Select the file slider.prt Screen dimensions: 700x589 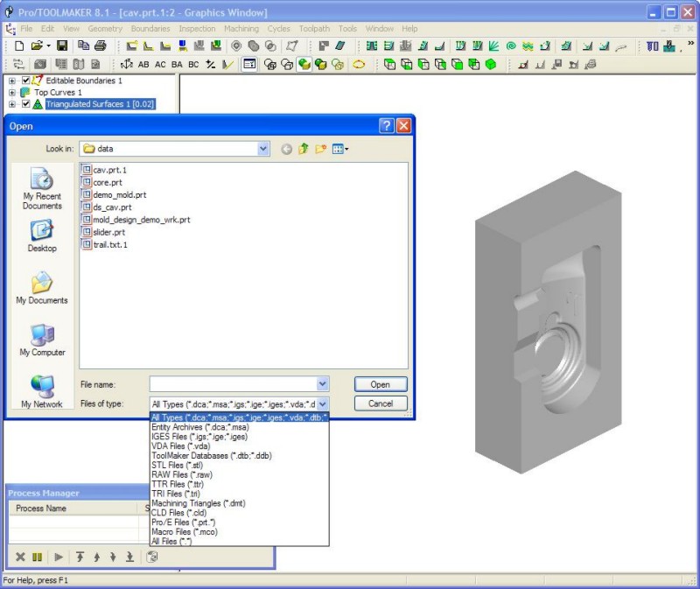pyautogui.click(x=103, y=232)
